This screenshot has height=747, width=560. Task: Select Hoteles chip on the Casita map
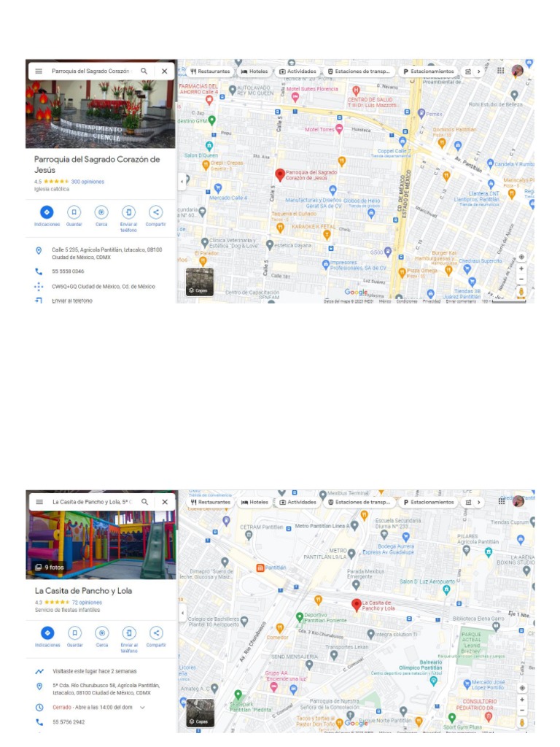tap(255, 502)
